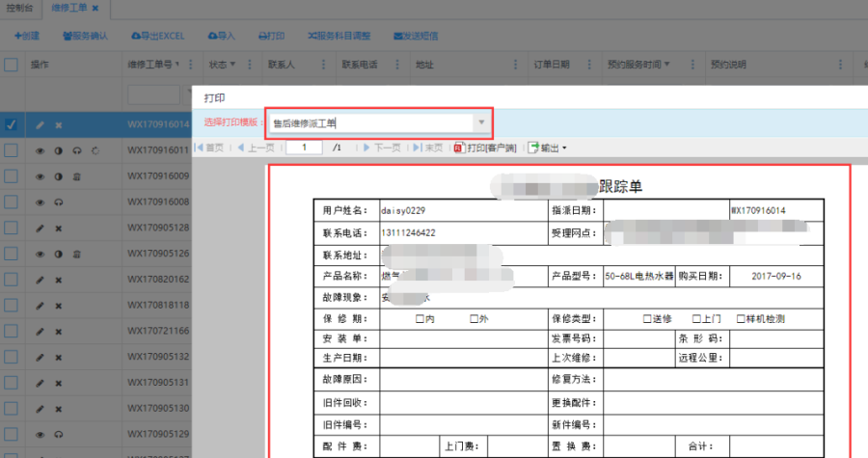This screenshot has height=458, width=868.
Task: Click the trash icon in row WX170916009
Action: pos(76,176)
